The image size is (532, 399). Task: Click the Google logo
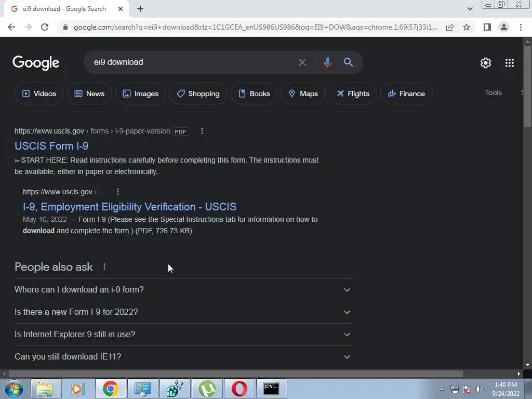(x=36, y=63)
